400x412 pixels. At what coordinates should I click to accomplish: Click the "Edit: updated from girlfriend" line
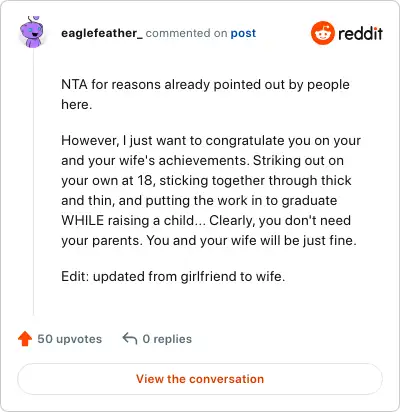click(x=173, y=277)
